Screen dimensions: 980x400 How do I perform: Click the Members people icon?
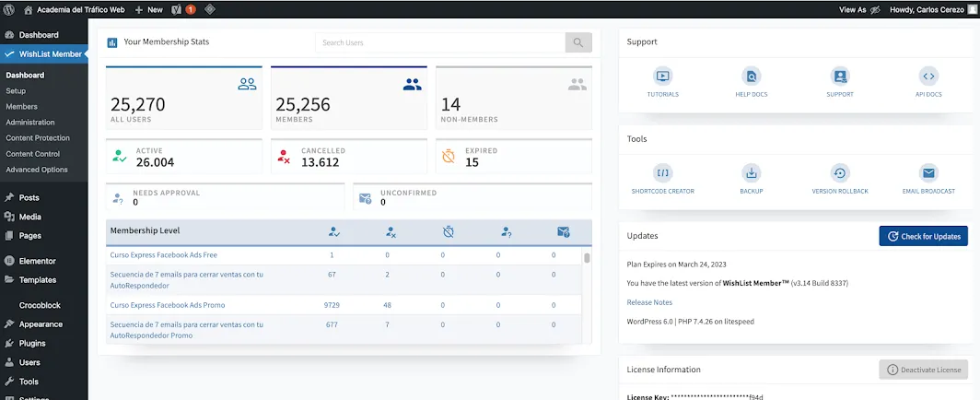point(412,85)
